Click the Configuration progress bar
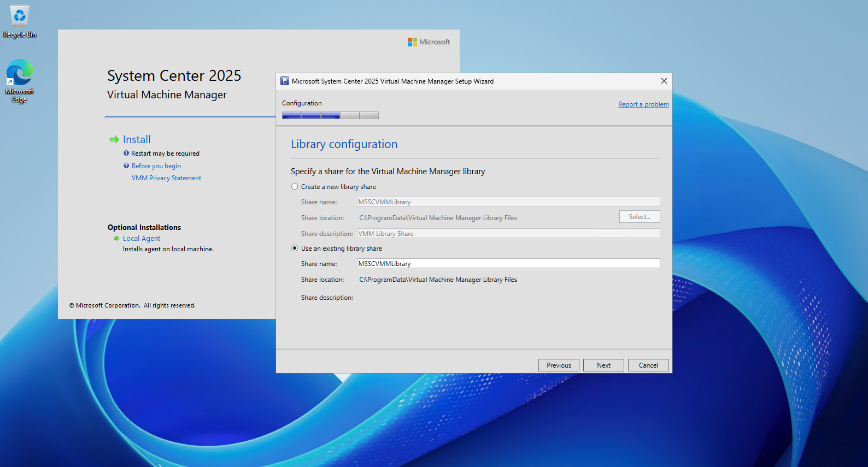 (330, 115)
